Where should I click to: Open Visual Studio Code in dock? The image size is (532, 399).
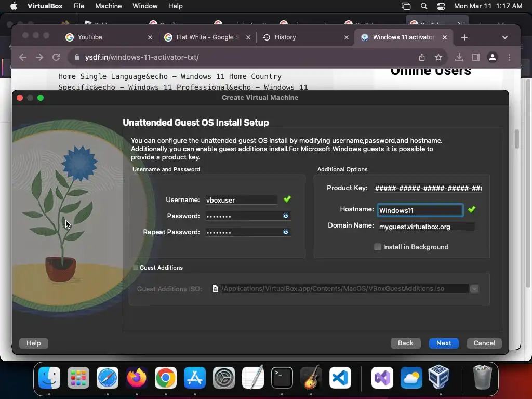[340, 378]
